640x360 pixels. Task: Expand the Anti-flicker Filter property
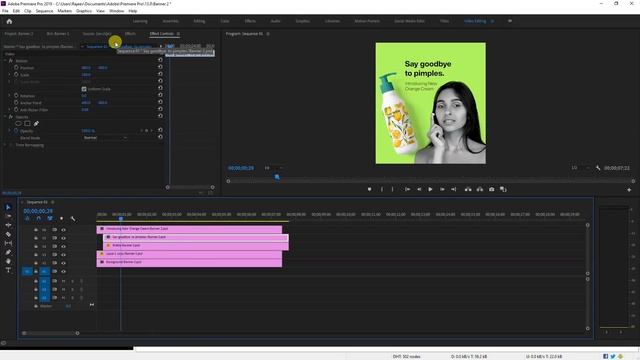[x=10, y=110]
